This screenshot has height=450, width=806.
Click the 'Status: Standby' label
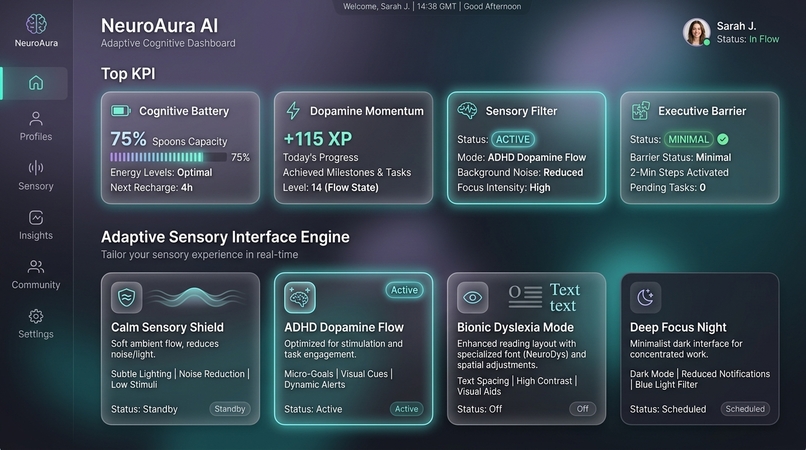[144, 409]
